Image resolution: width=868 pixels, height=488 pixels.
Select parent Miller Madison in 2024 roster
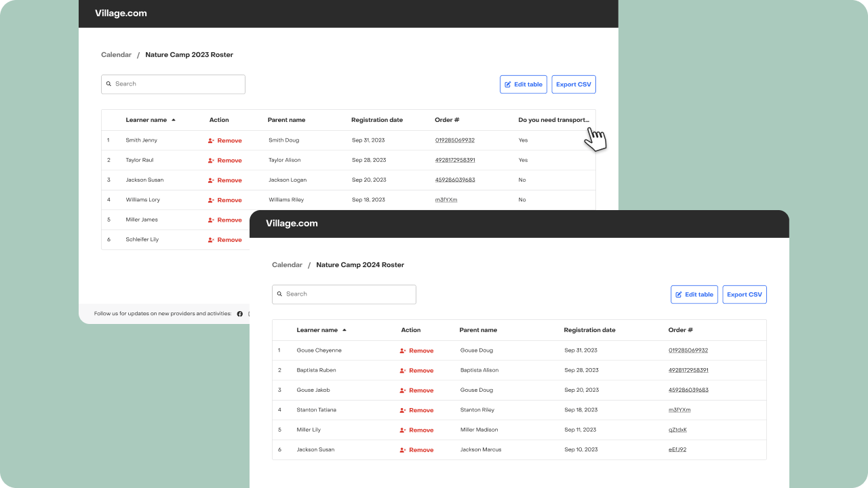point(479,430)
